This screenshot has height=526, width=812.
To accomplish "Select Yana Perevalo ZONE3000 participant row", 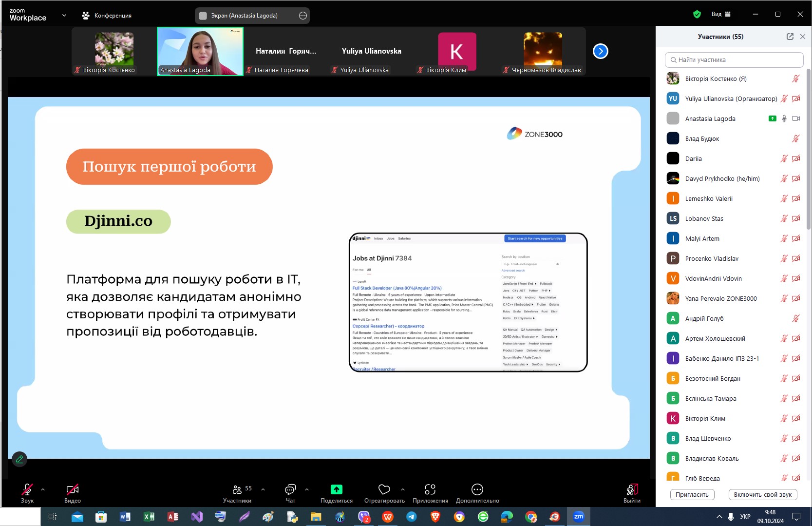I will point(734,298).
